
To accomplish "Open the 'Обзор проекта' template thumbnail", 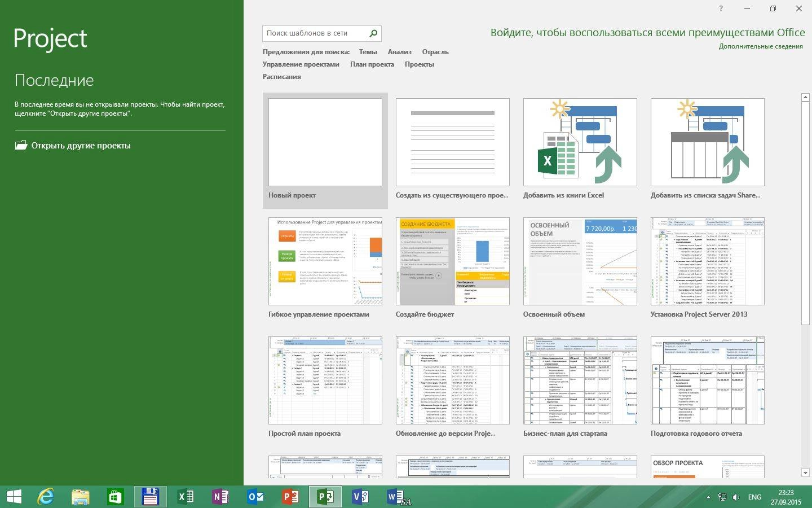I will [707, 467].
